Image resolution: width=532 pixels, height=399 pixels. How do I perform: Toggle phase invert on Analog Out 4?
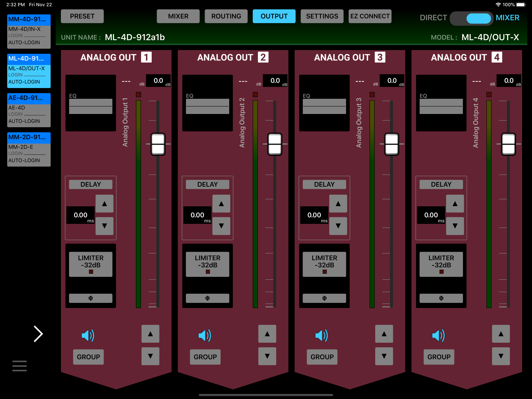(x=441, y=298)
